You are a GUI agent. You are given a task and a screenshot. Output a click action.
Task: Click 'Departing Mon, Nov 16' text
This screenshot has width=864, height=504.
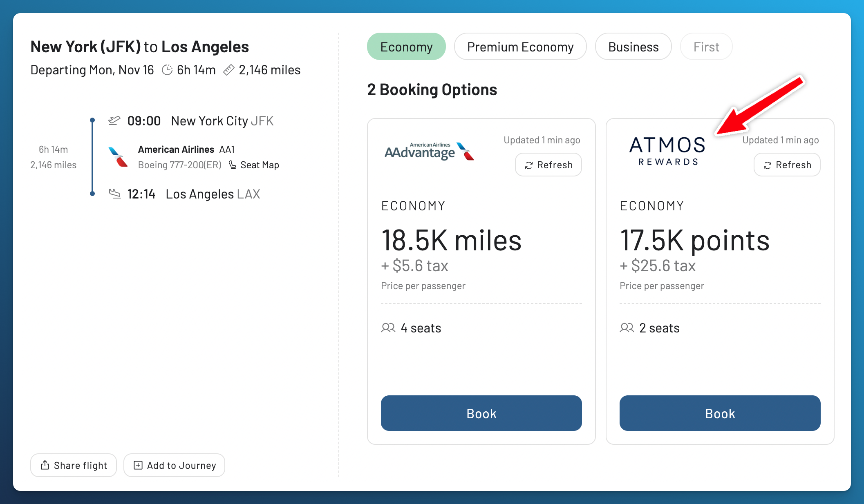(x=92, y=70)
